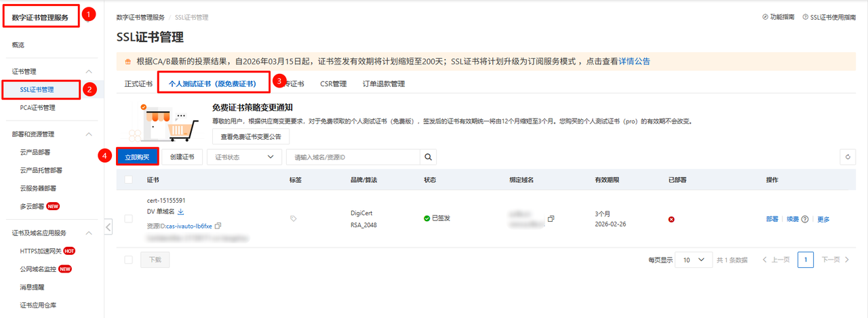This screenshot has height=318, width=868.
Task: Click the blue 立即购买 button
Action: pyautogui.click(x=137, y=157)
